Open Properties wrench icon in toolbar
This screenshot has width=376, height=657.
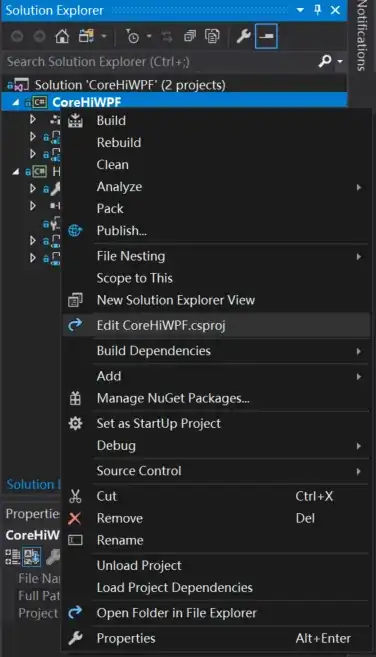click(x=243, y=37)
